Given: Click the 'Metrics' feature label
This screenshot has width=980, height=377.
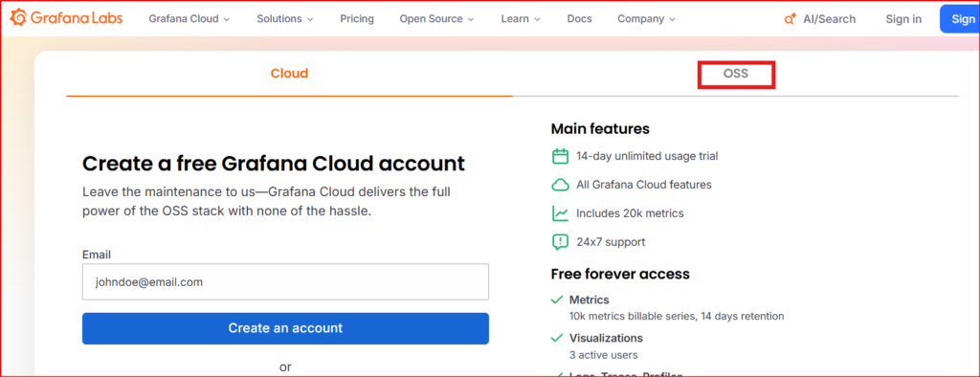Looking at the screenshot, I should (x=590, y=300).
